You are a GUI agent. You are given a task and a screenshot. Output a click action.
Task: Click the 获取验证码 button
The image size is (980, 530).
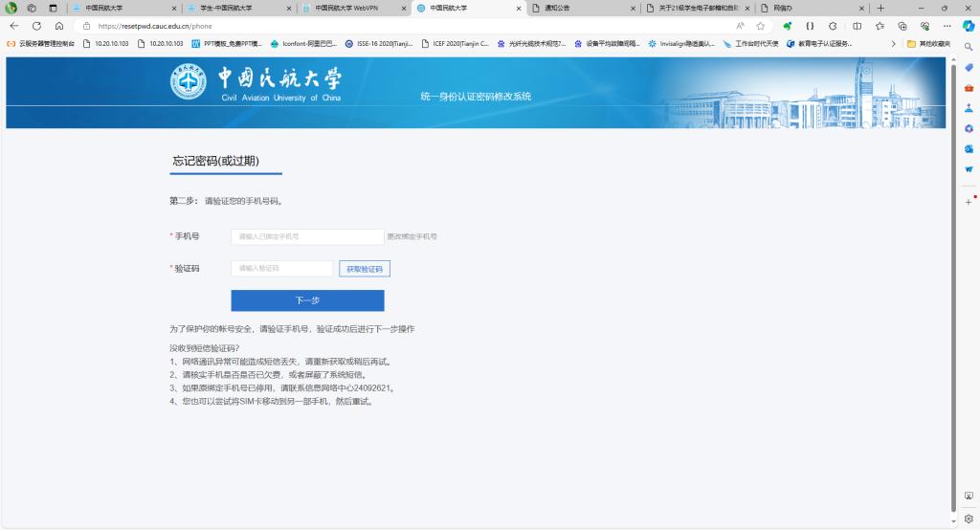coord(364,269)
